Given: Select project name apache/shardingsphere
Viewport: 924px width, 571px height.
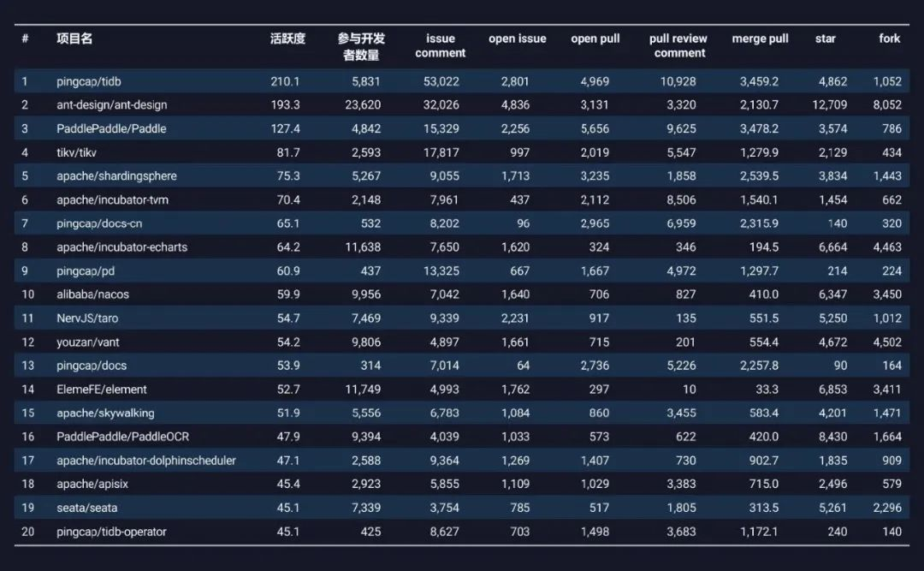Looking at the screenshot, I should [x=116, y=175].
